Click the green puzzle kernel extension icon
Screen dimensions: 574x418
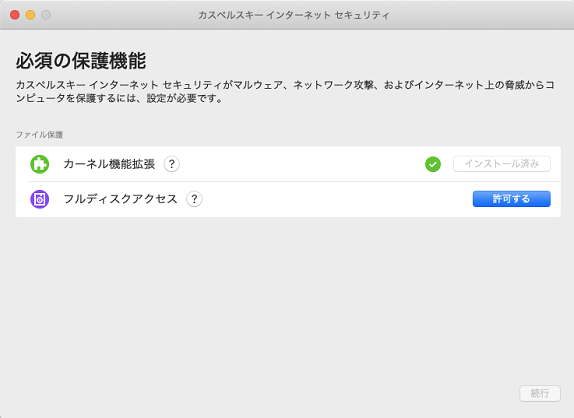(x=40, y=164)
